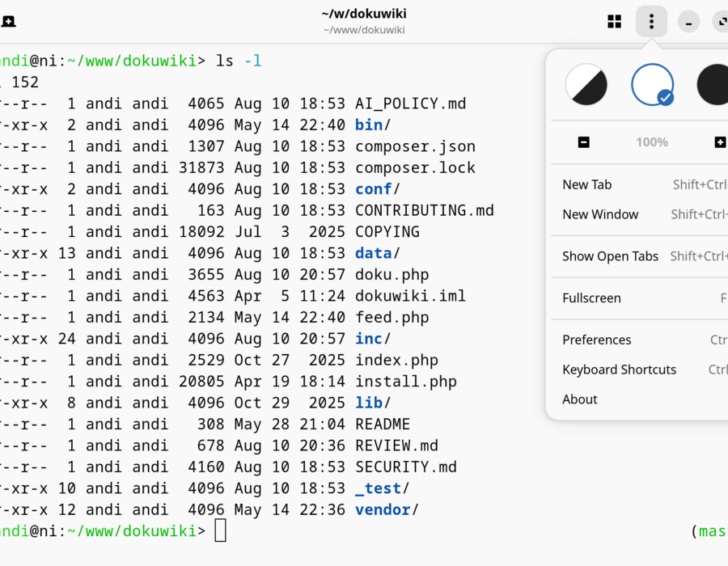The image size is (728, 566).
Task: Click the doku.php file name
Action: click(392, 274)
